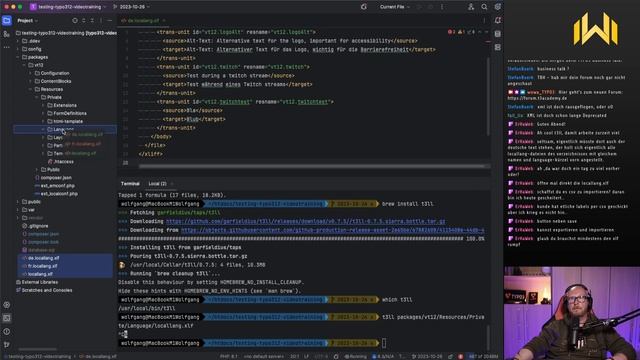The width and height of the screenshot is (640, 360).
Task: Show more tool windows ellipsis
Action: coord(7,47)
